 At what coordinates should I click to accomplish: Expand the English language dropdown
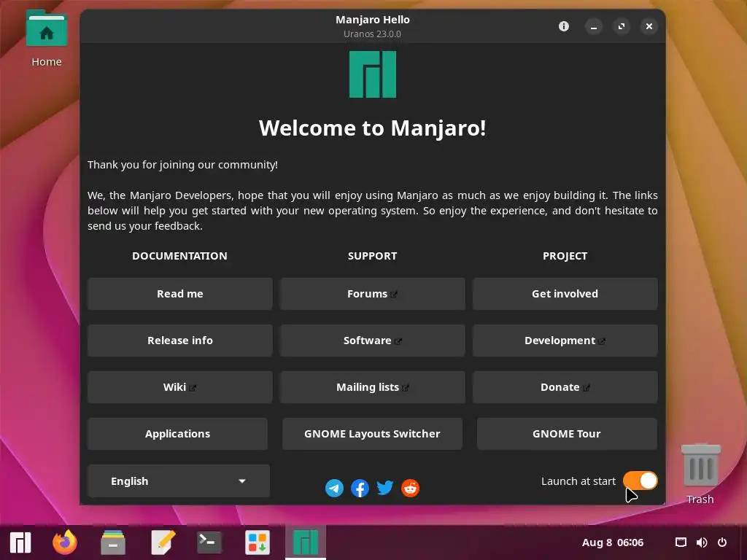click(x=179, y=481)
